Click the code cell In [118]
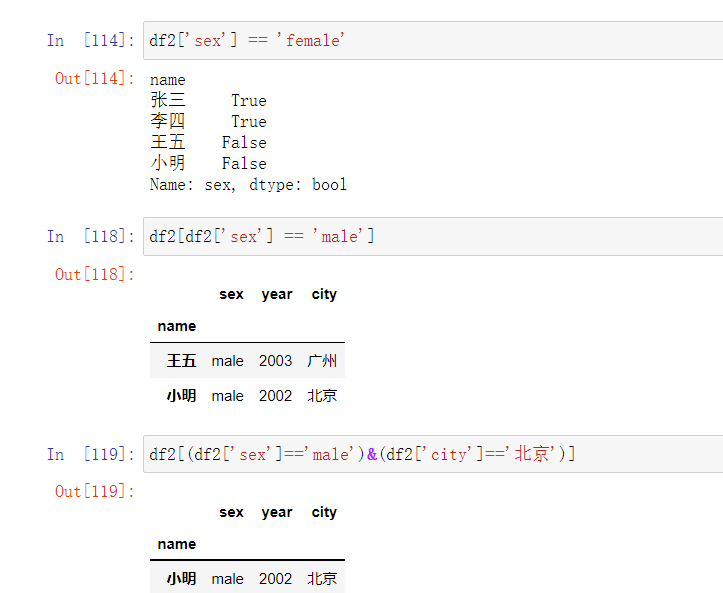 click(x=433, y=237)
